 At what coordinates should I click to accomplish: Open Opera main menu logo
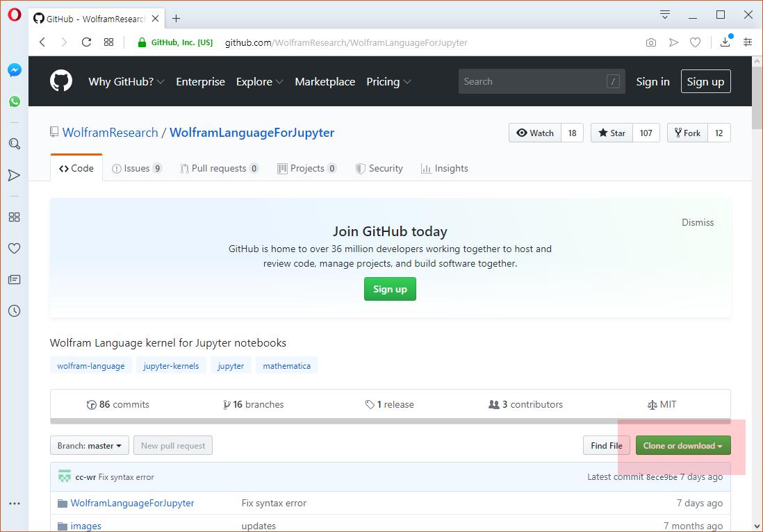pyautogui.click(x=15, y=15)
